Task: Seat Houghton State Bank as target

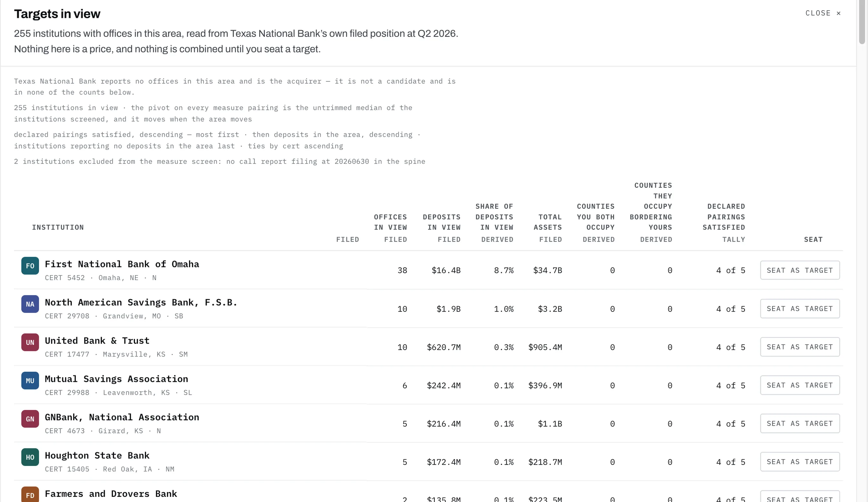Action: tap(800, 462)
